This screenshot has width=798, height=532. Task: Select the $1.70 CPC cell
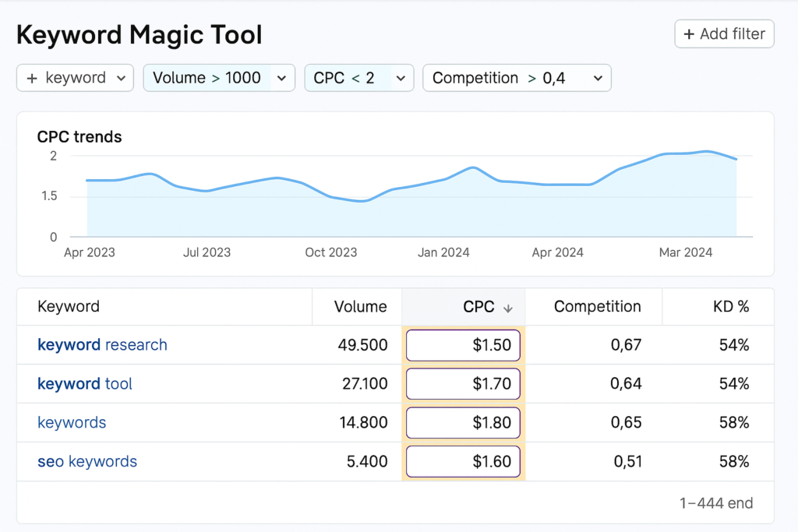pyautogui.click(x=463, y=384)
